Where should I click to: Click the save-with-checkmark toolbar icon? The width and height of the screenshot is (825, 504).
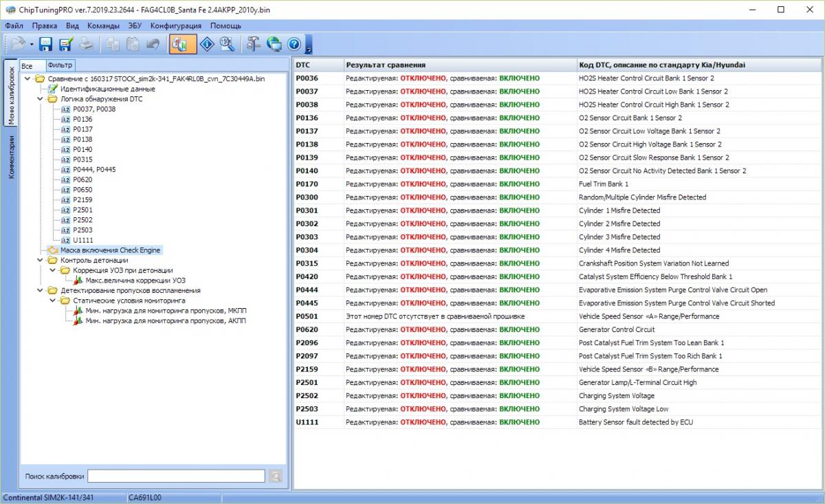coord(66,44)
